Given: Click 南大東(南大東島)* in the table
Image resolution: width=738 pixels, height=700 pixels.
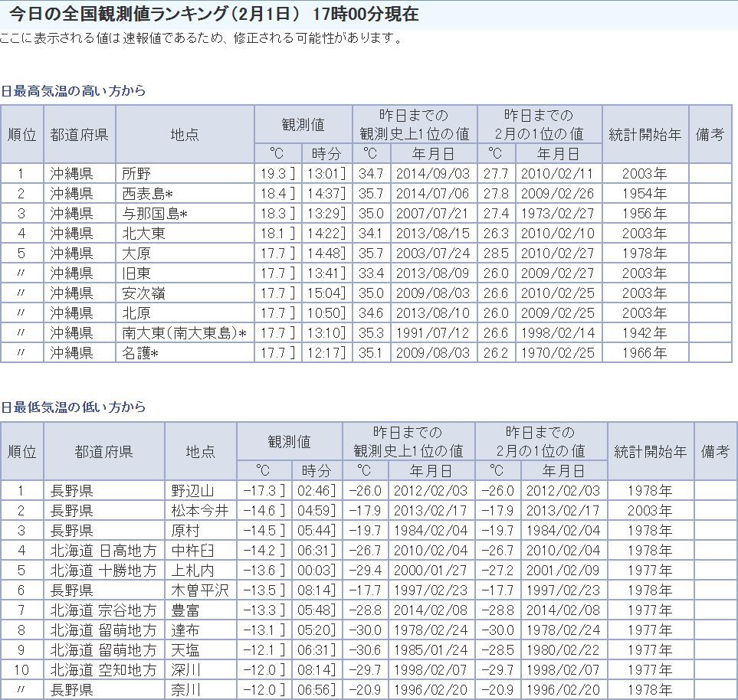Looking at the screenshot, I should 184,333.
